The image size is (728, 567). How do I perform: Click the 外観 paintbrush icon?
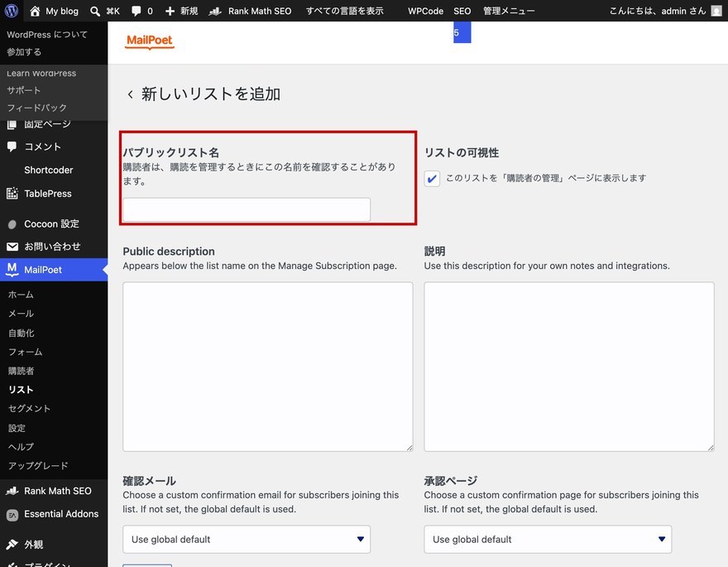tap(12, 545)
